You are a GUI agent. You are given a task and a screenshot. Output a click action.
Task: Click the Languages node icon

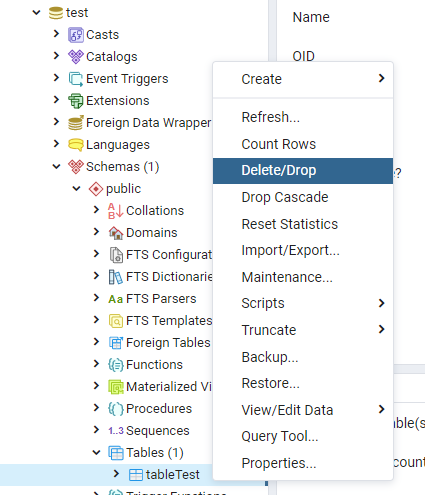pos(76,145)
